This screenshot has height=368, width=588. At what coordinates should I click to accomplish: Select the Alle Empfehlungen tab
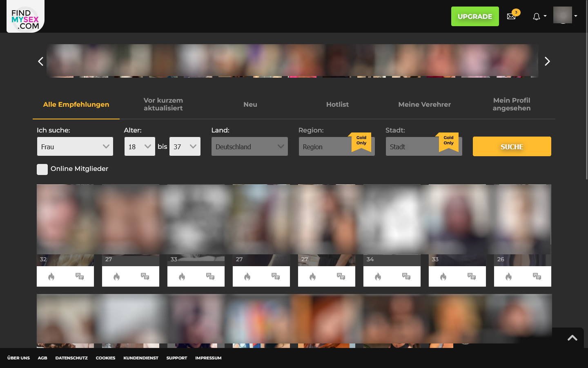[x=76, y=104]
